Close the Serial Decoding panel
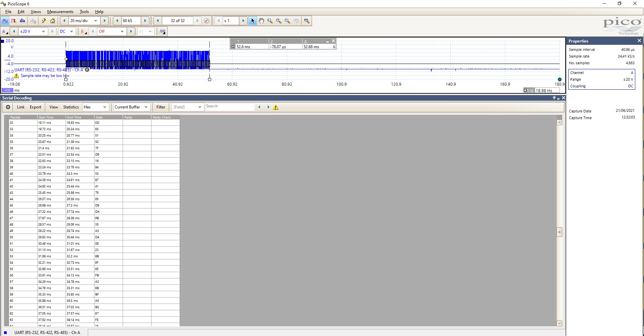 coord(563,98)
